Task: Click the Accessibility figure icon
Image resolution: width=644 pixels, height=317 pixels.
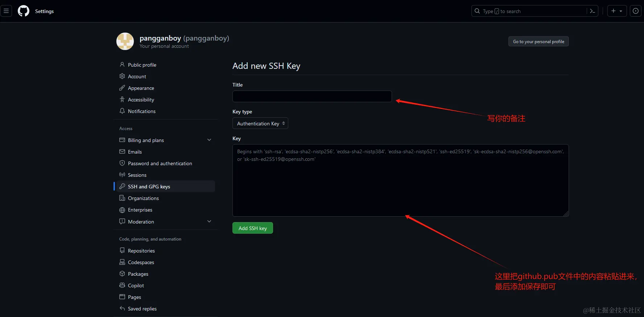Action: tap(122, 99)
